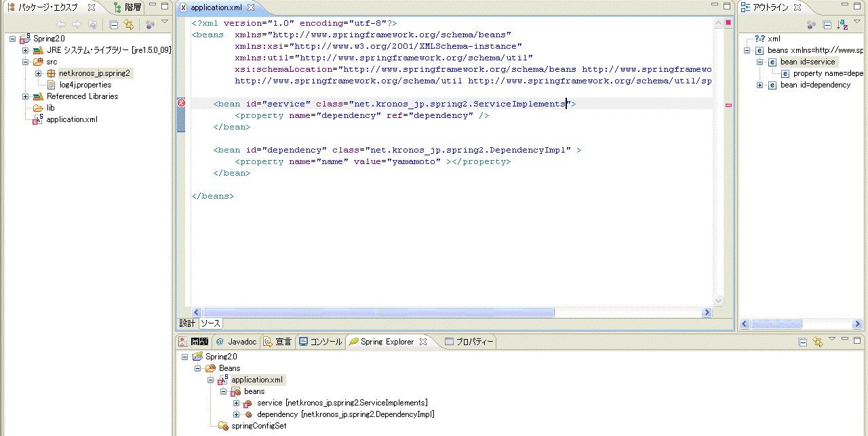Click the forward arrow in Package Explorer
Viewport: 868px width, 436px height.
pyautogui.click(x=77, y=24)
